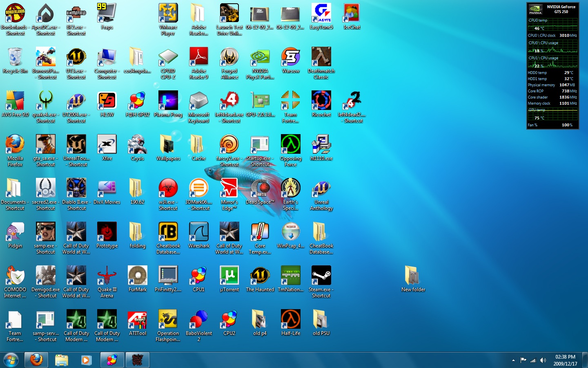Select the BF2.exe Battlefield shortcut
The width and height of the screenshot is (588, 368).
[x=76, y=13]
